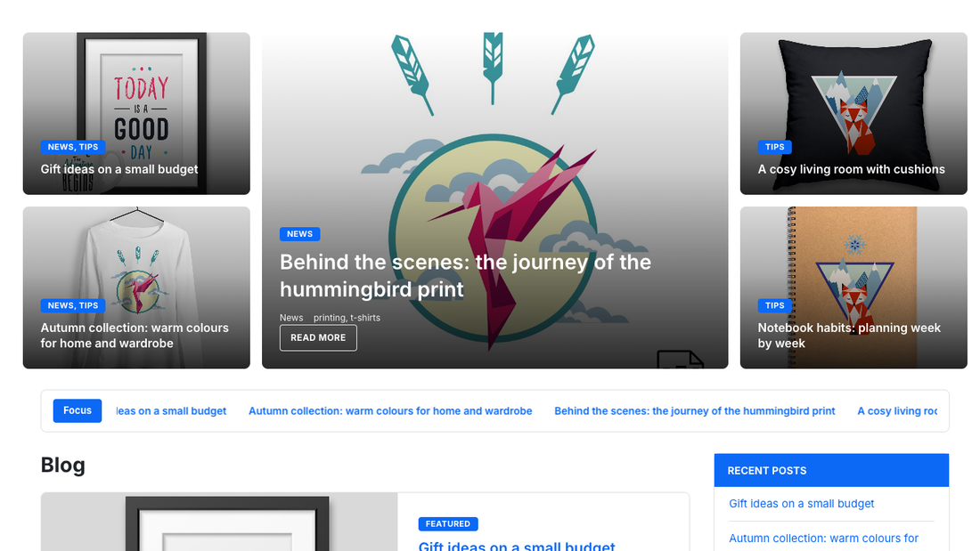Click partially scrolled ticker link 'on a small budget'
The width and height of the screenshot is (980, 551).
171,411
